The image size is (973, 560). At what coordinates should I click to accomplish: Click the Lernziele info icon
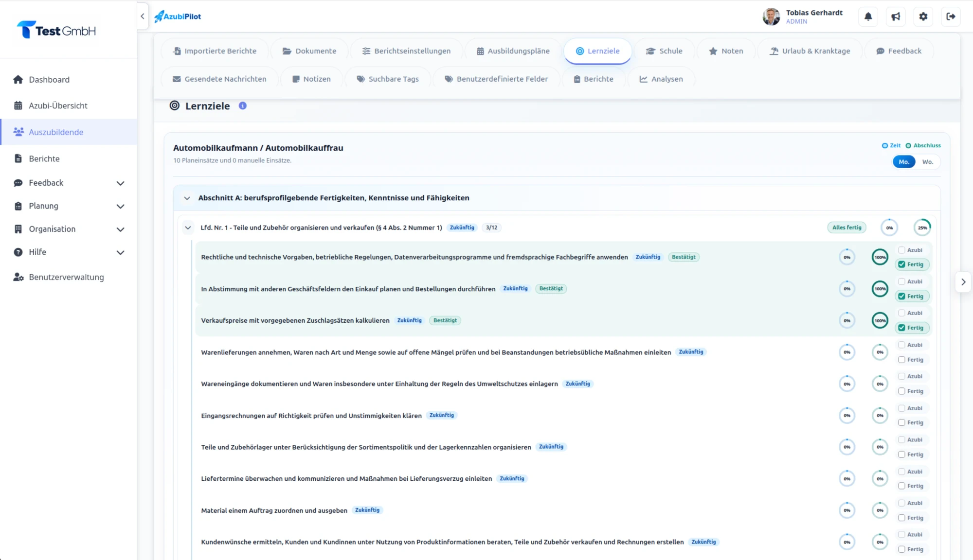coord(243,105)
